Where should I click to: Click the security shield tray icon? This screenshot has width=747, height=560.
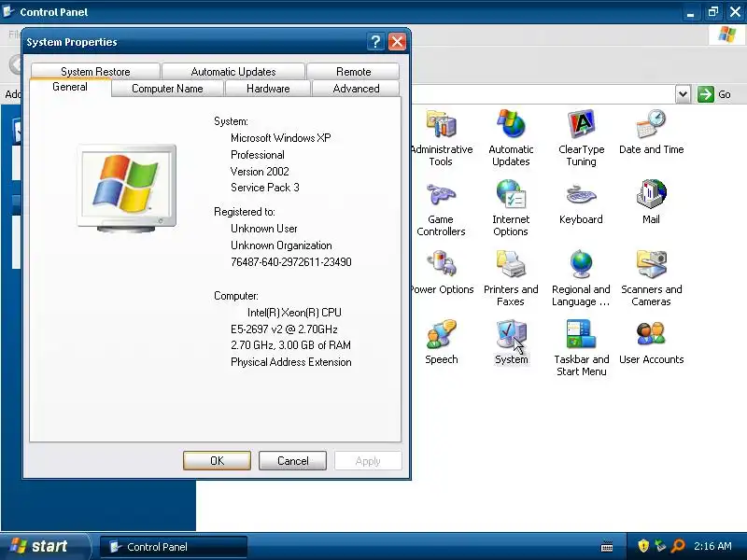click(643, 546)
